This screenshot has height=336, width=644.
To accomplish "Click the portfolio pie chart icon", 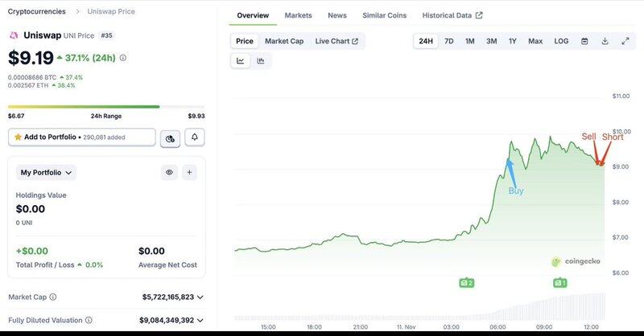I will click(170, 138).
